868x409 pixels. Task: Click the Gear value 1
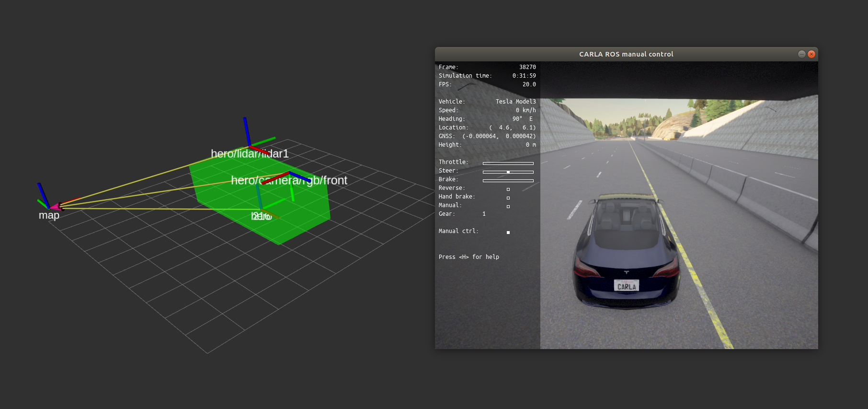pos(484,214)
